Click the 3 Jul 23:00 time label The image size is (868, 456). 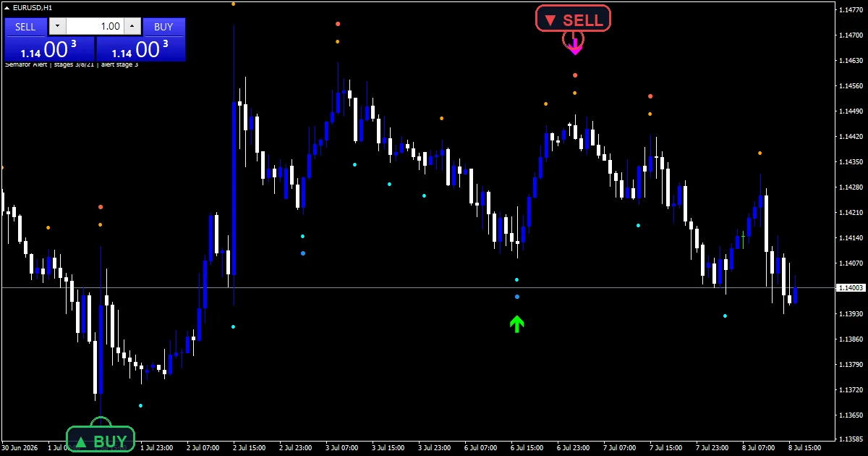435,448
